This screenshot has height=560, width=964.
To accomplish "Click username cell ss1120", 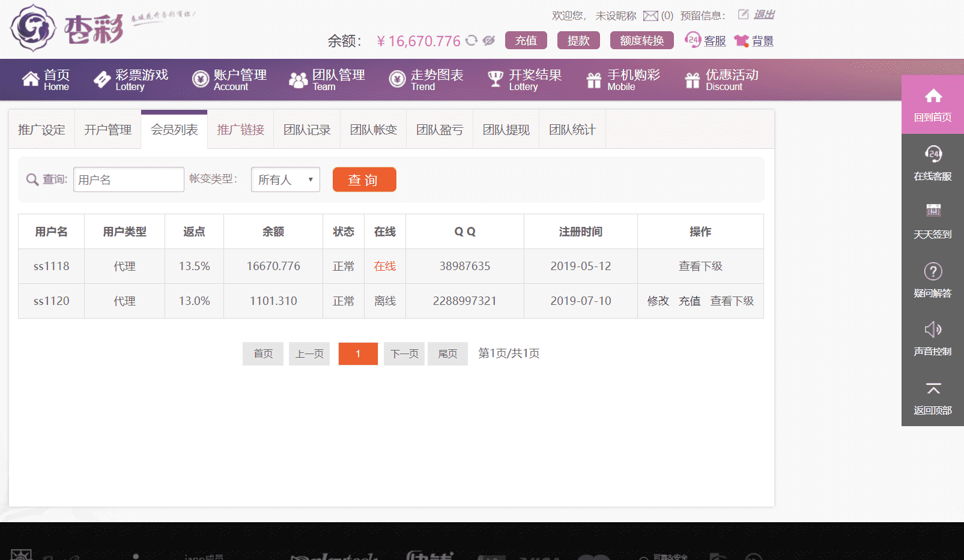I will [51, 301].
